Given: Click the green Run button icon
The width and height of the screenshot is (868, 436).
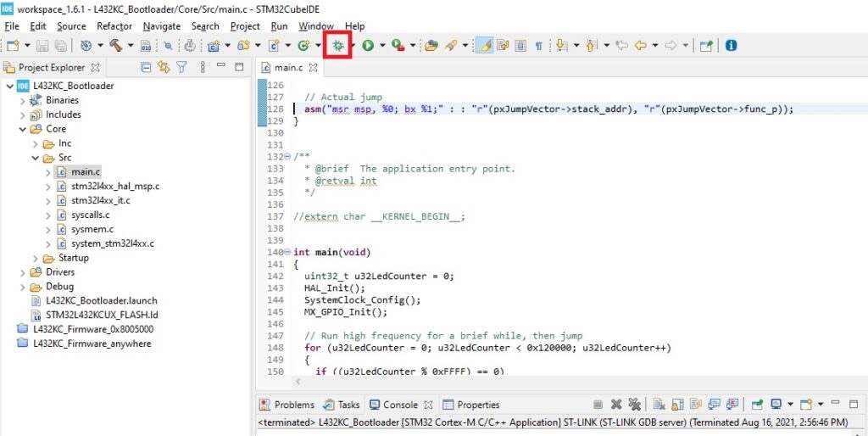Looking at the screenshot, I should point(368,46).
